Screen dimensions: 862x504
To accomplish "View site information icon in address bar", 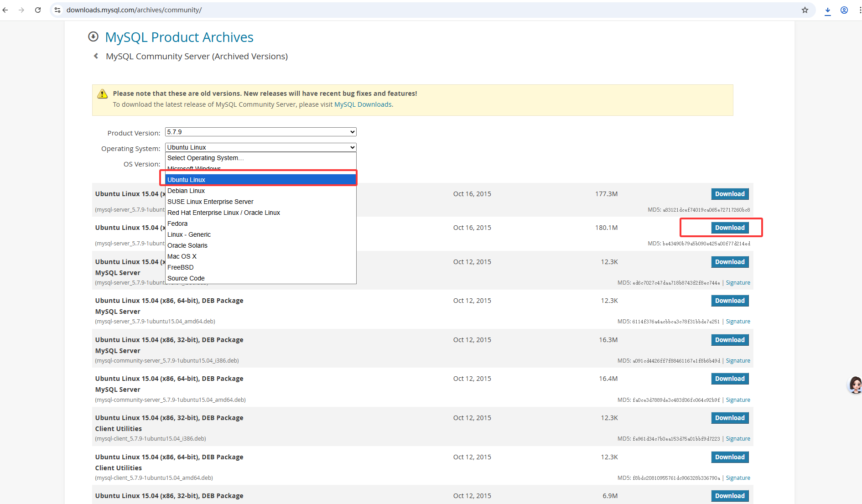I will [57, 10].
